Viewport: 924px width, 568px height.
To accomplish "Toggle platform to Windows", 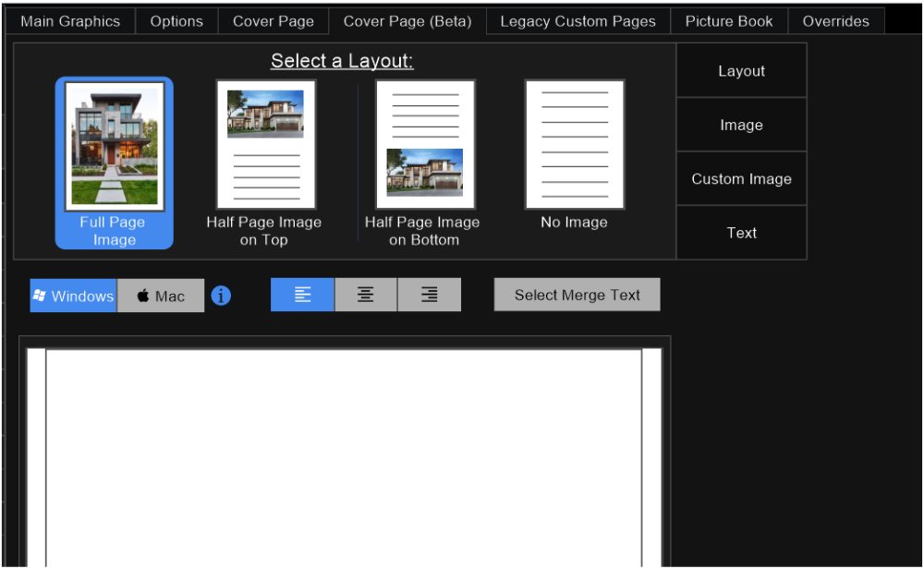I will (x=72, y=295).
